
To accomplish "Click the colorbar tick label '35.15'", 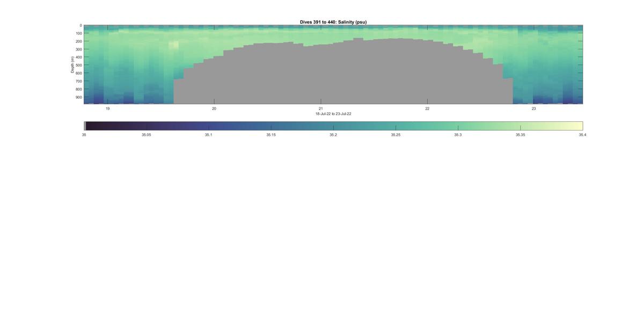I will point(271,135).
